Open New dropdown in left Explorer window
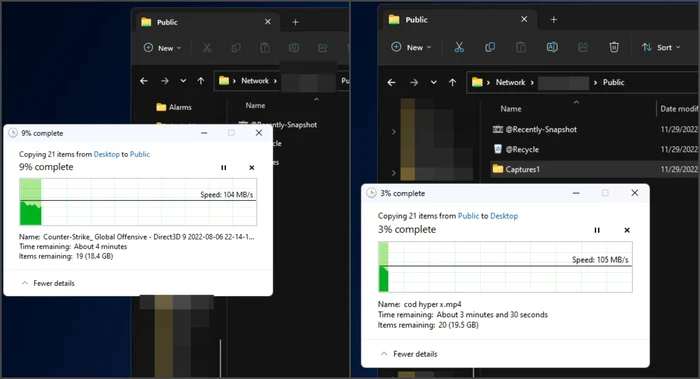The image size is (700, 379). coord(162,48)
